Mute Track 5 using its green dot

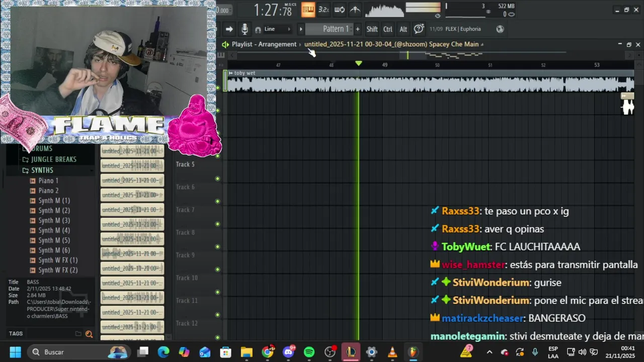[x=217, y=178]
